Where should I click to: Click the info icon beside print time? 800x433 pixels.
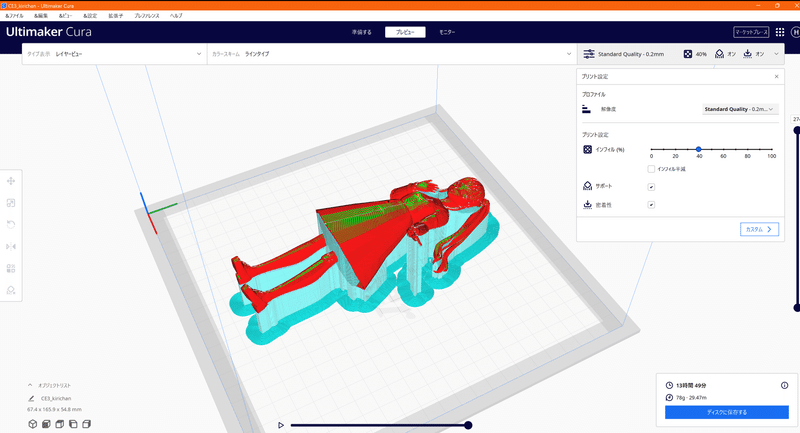click(x=784, y=386)
